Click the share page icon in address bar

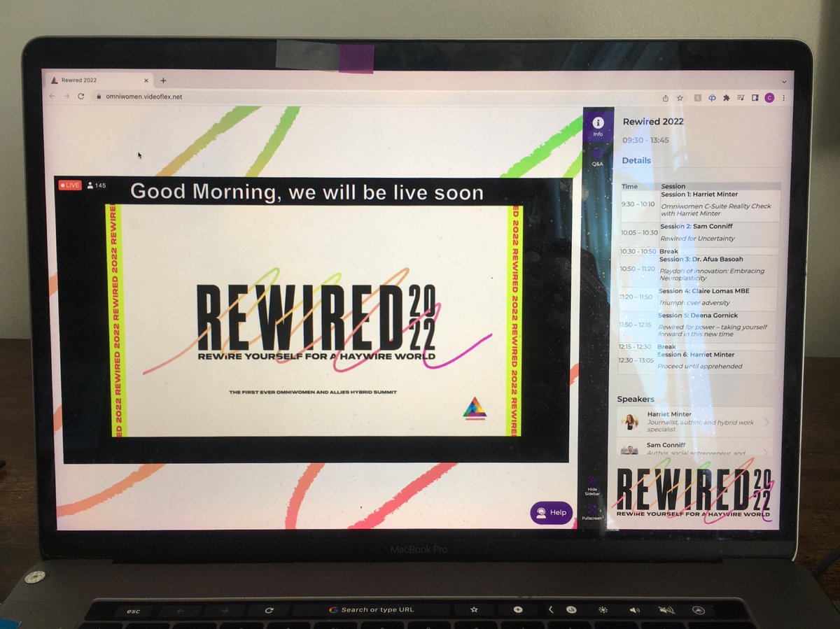pos(666,98)
